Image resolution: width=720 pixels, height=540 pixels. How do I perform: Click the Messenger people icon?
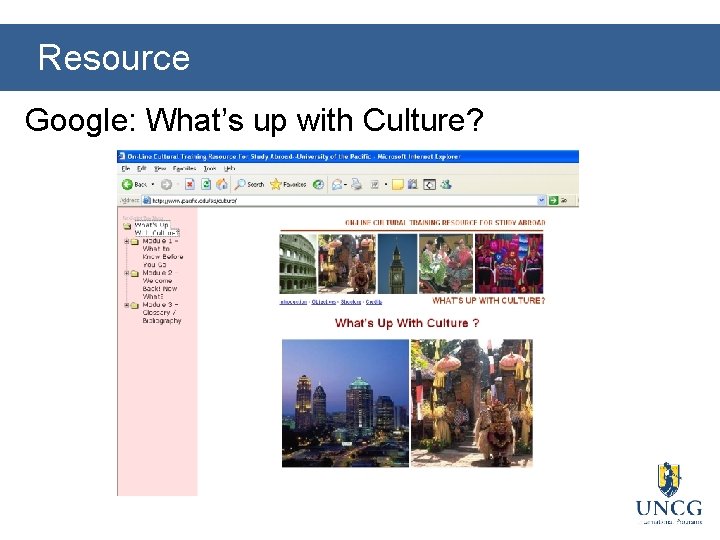pos(446,185)
